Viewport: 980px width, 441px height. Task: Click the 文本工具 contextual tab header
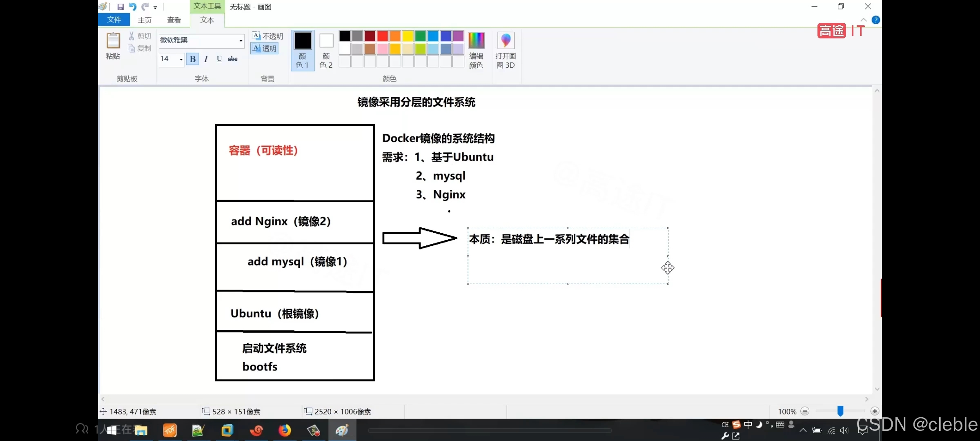(207, 6)
